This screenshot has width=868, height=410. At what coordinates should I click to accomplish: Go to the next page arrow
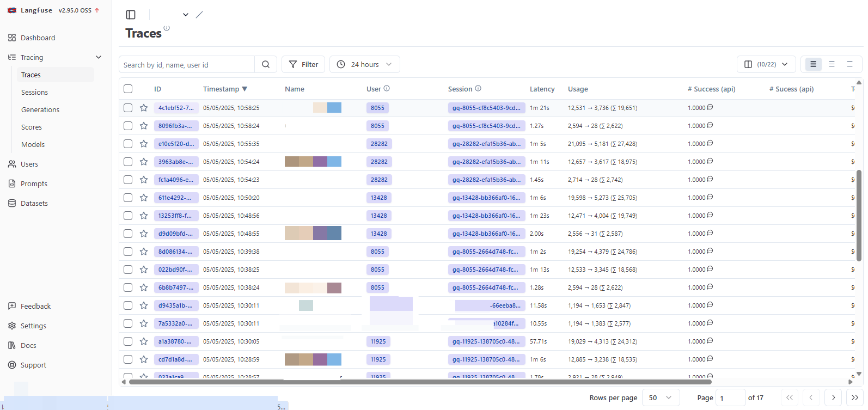point(833,397)
